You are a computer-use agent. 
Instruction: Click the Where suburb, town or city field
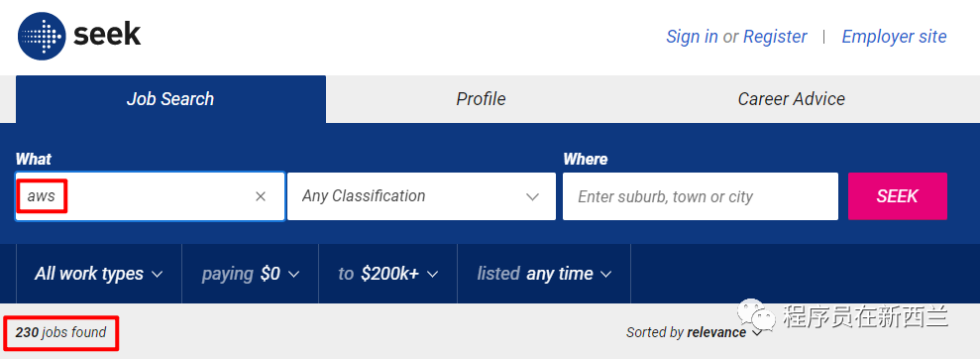pos(700,196)
